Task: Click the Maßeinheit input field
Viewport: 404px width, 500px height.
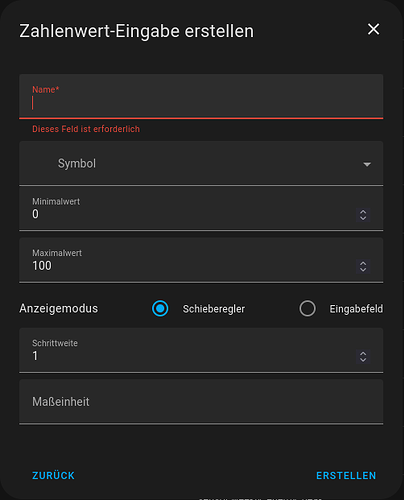Action: 201,402
